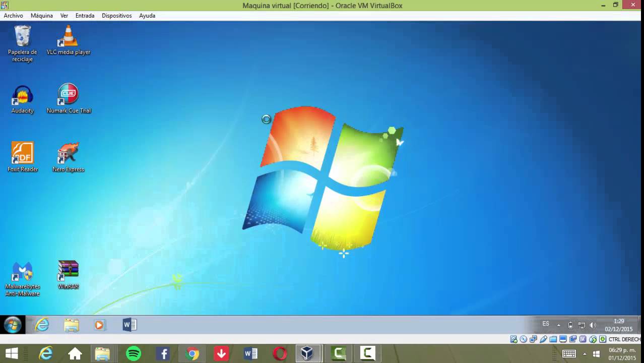Click the guest clock showing 1:29
Image resolution: width=644 pixels, height=363 pixels.
tap(619, 325)
